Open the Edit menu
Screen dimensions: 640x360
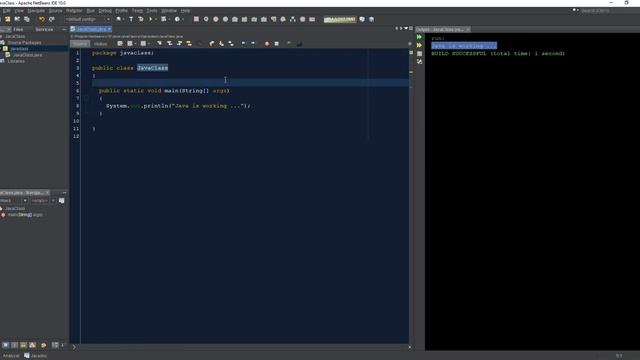7,11
